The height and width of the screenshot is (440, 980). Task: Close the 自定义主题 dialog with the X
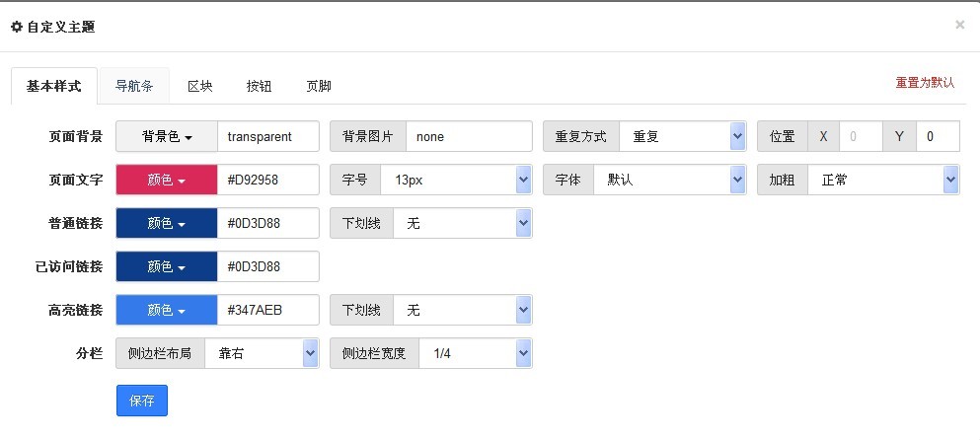pyautogui.click(x=959, y=25)
